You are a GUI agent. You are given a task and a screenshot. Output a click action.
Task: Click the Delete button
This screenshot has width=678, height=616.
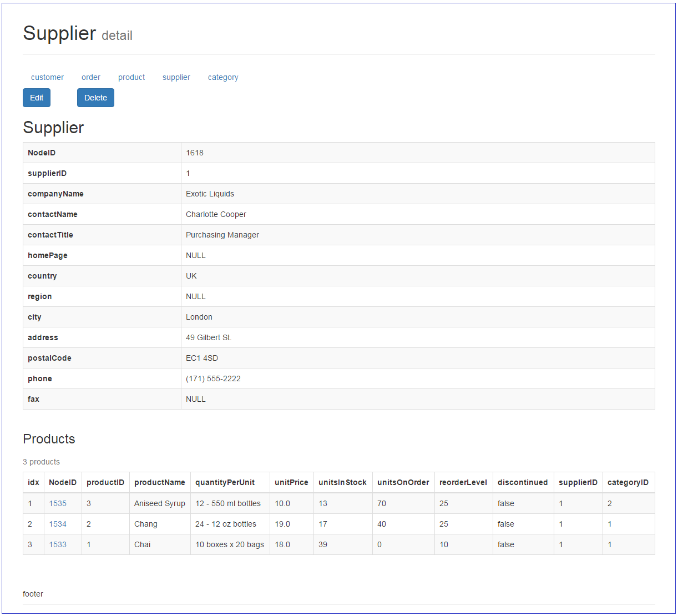[95, 98]
